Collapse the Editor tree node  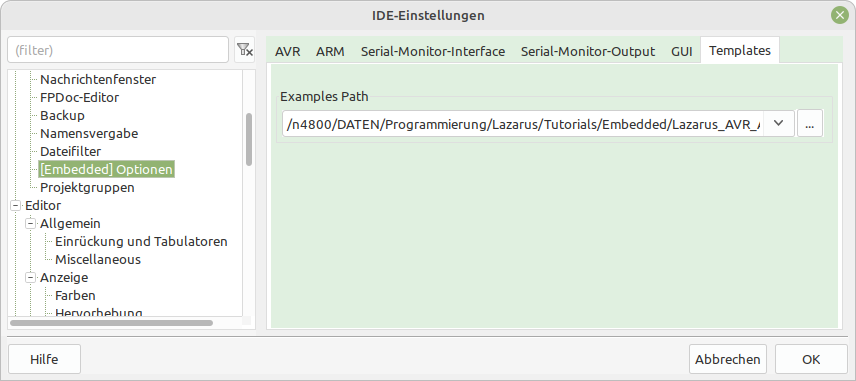click(x=15, y=206)
